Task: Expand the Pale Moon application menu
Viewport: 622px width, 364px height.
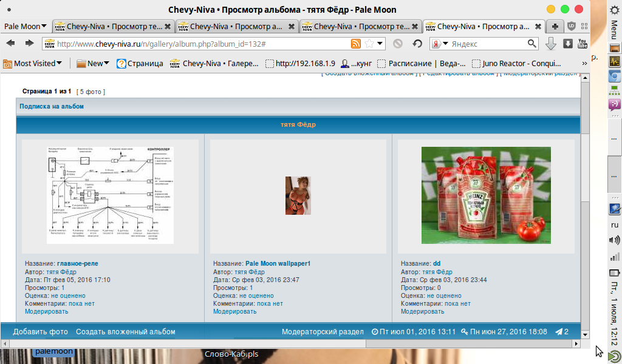Action: coord(26,27)
